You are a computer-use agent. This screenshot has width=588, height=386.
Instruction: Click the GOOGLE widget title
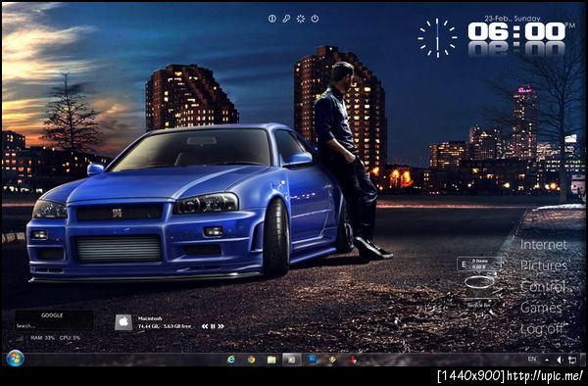click(52, 315)
